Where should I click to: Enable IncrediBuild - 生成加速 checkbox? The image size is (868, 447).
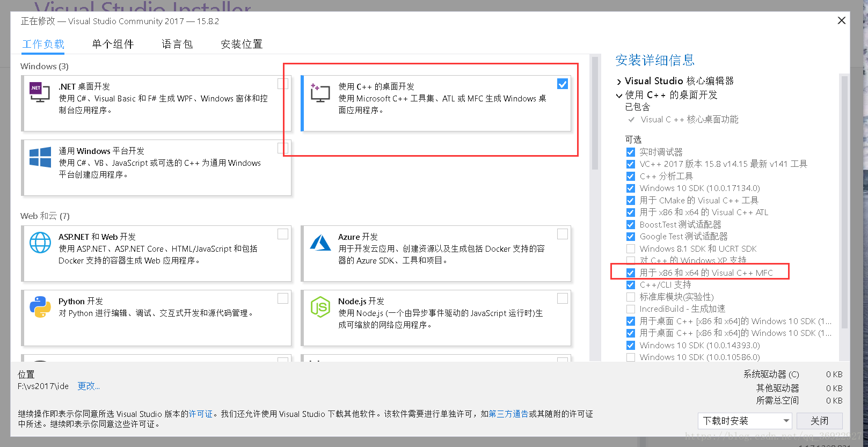click(631, 309)
